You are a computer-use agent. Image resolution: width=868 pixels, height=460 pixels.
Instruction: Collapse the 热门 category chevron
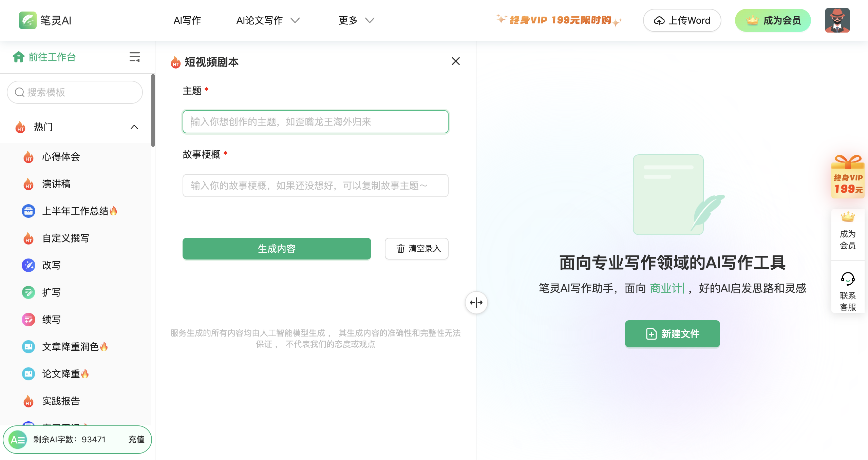click(x=134, y=127)
